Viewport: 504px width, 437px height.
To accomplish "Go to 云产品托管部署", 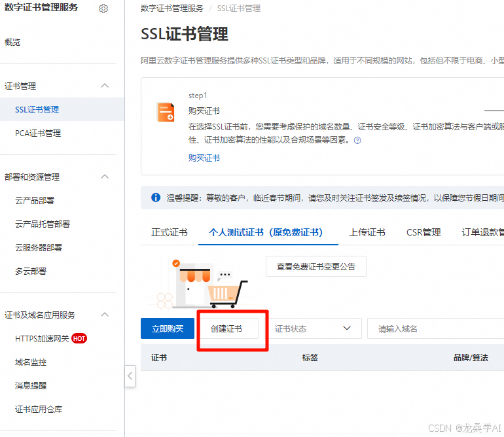I will (x=43, y=224).
